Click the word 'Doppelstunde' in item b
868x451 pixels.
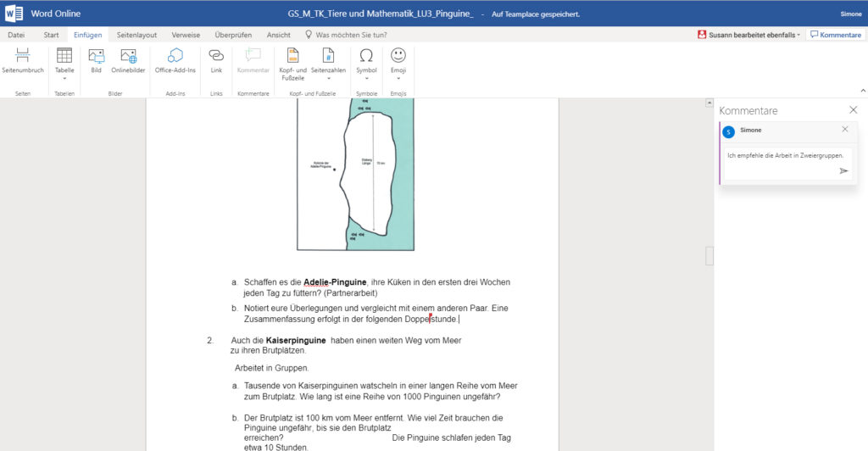tap(431, 320)
